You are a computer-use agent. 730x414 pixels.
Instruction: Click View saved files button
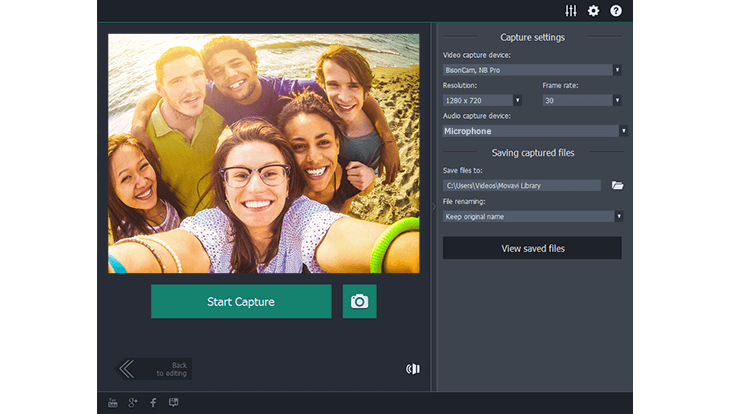(532, 248)
